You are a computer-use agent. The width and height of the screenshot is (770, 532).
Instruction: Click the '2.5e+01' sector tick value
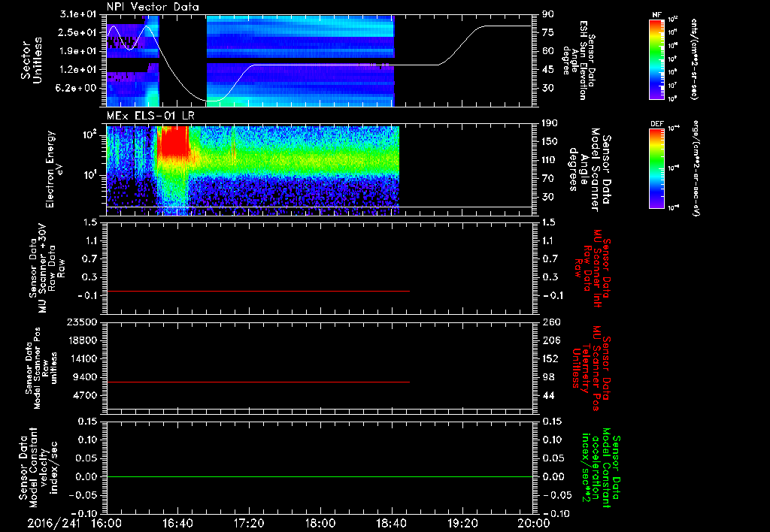pos(78,32)
